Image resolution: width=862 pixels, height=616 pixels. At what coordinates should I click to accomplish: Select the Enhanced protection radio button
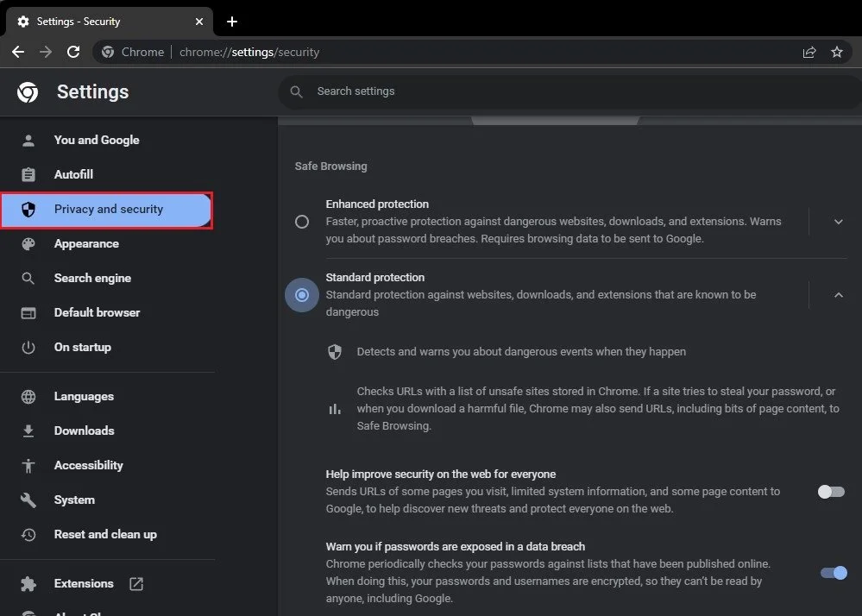(x=302, y=222)
